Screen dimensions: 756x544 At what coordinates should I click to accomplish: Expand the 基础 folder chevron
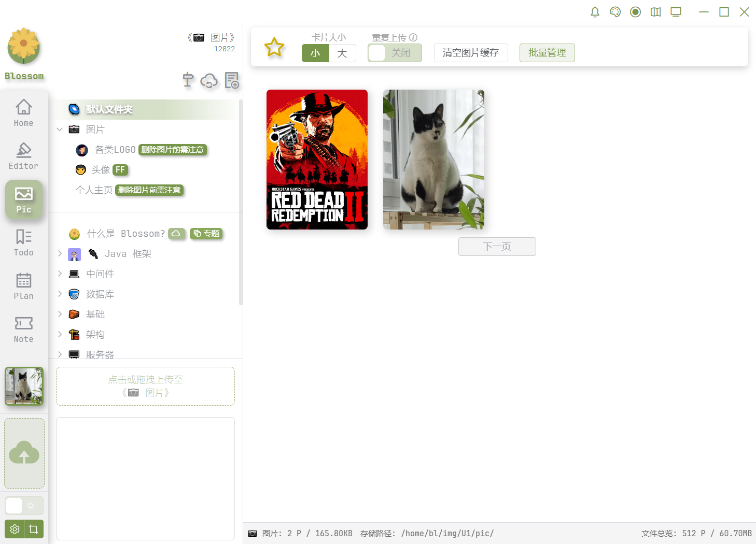60,314
